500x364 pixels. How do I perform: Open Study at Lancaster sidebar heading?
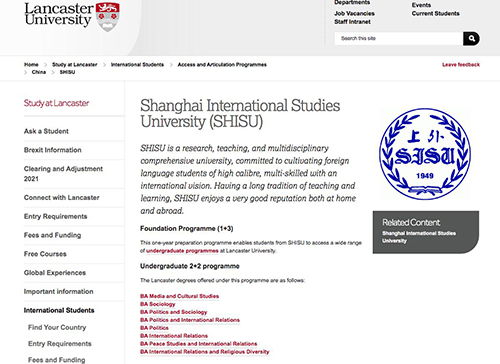(x=56, y=103)
